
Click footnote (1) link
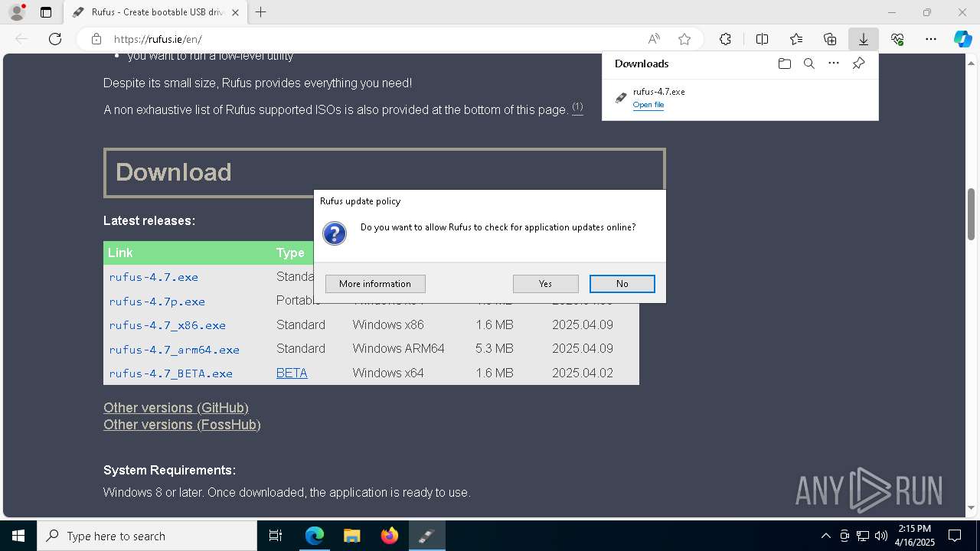click(577, 107)
